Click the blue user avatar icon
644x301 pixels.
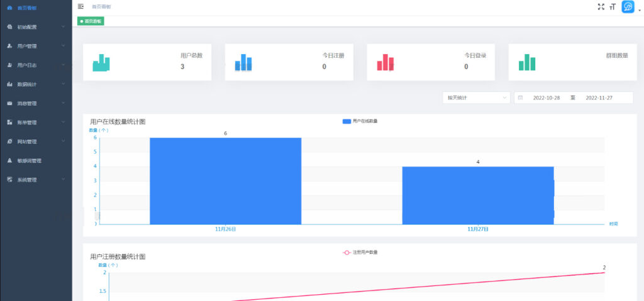tap(628, 7)
